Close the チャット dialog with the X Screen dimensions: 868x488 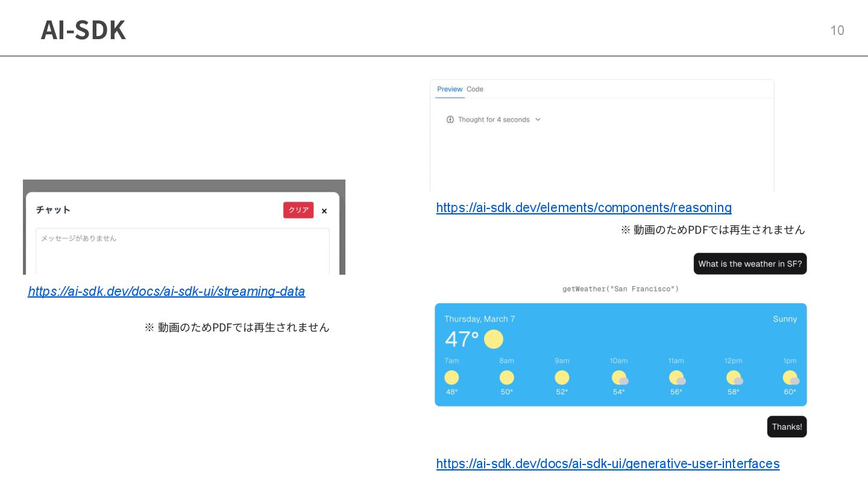tap(324, 211)
